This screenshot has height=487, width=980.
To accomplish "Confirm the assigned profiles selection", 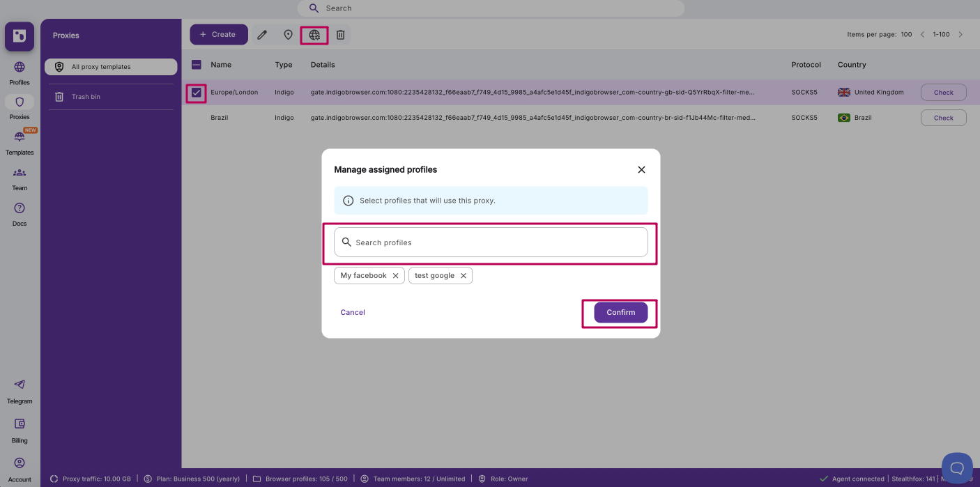I will tap(620, 312).
